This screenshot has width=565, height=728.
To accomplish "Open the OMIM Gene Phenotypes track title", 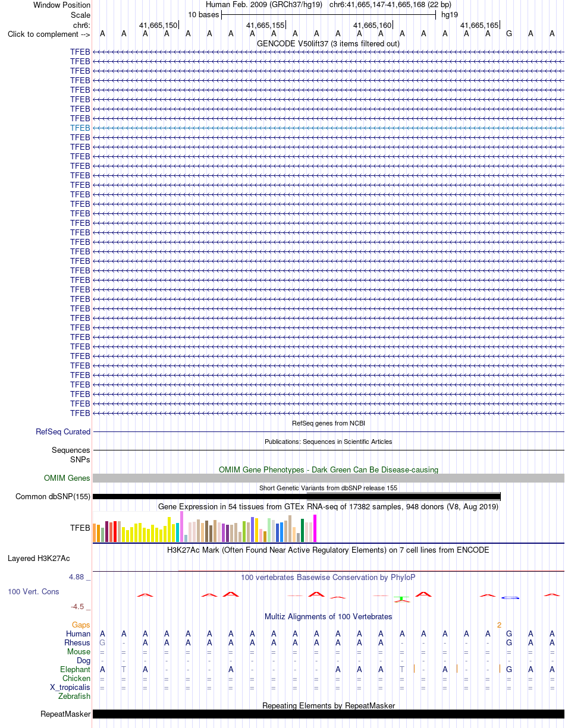I will pyautogui.click(x=328, y=470).
